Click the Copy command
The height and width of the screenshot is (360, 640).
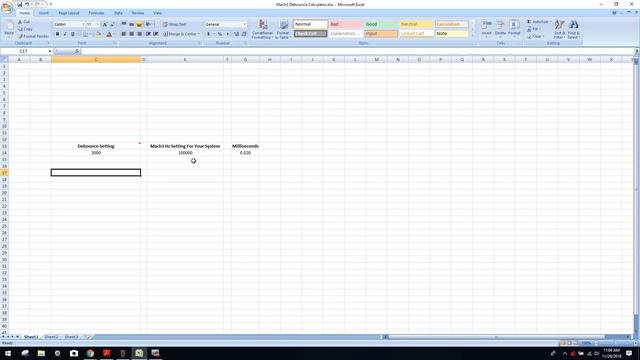tap(25, 29)
